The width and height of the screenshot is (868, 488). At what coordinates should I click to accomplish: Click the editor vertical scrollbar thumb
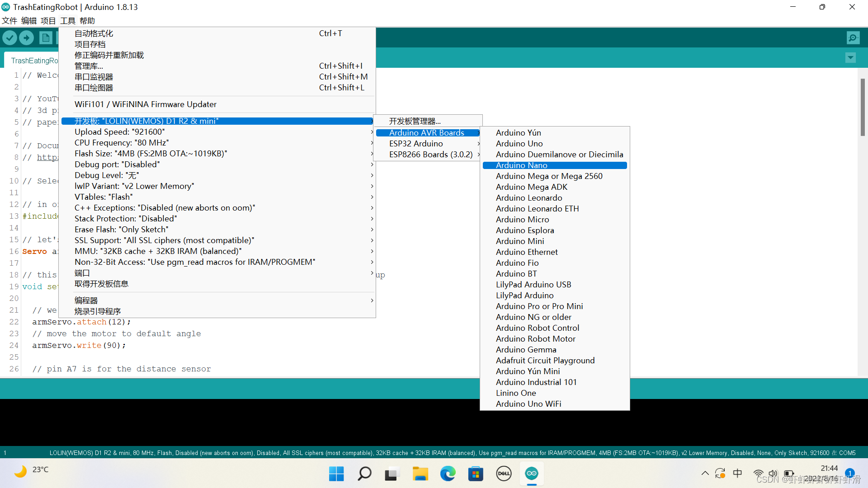pos(863,107)
